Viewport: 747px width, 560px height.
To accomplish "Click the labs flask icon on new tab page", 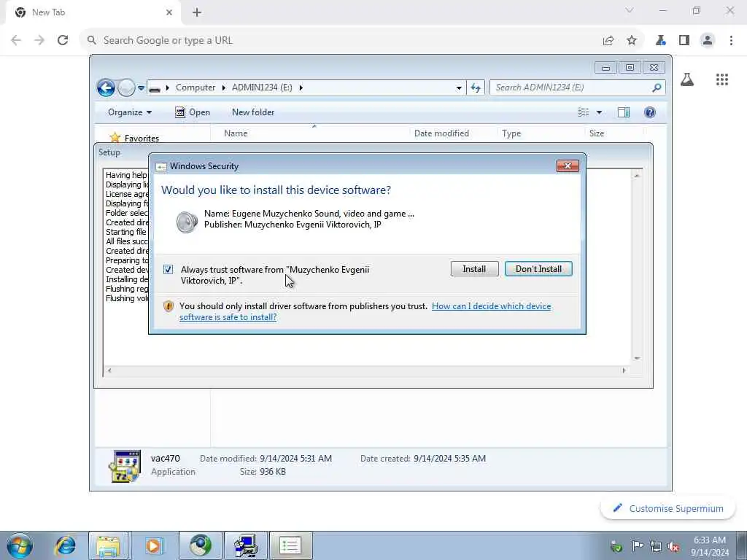I will [x=687, y=79].
